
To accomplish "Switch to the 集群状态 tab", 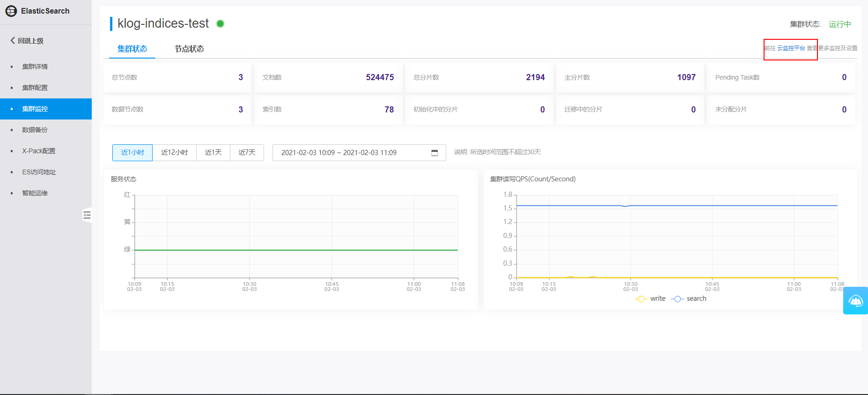I will click(132, 49).
